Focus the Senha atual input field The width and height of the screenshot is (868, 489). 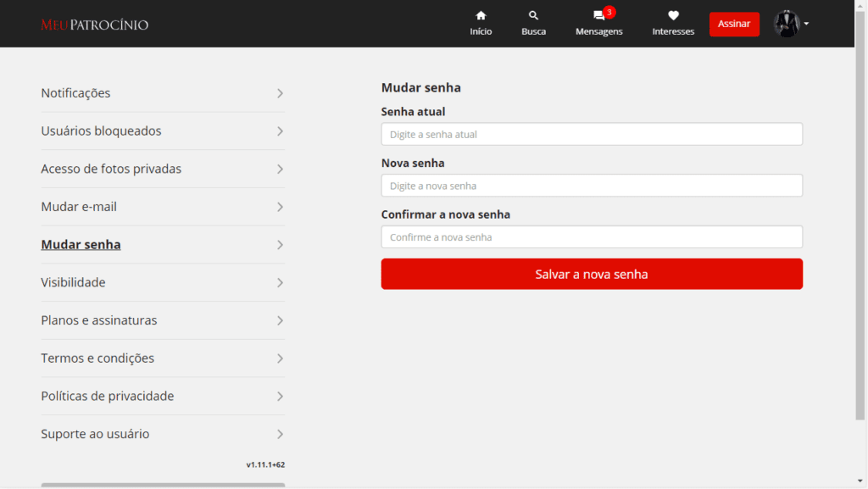pyautogui.click(x=592, y=134)
